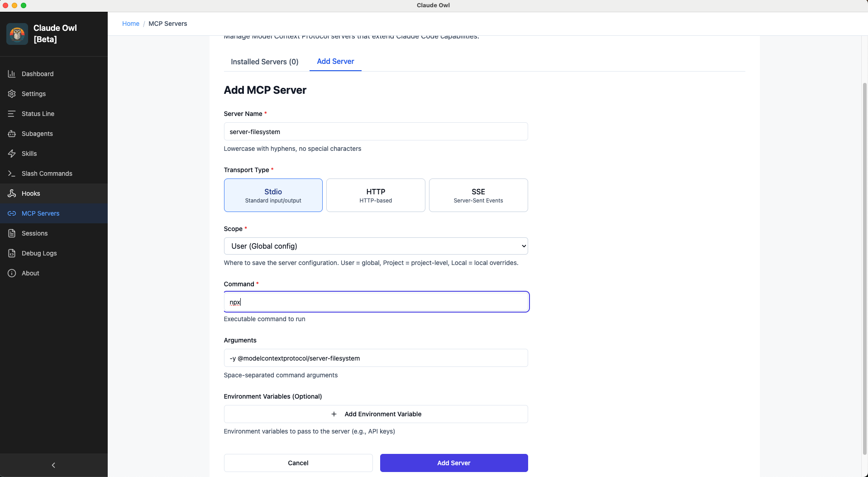This screenshot has height=477, width=868.
Task: Select the SSE Server-Sent Events transport
Action: (x=478, y=195)
